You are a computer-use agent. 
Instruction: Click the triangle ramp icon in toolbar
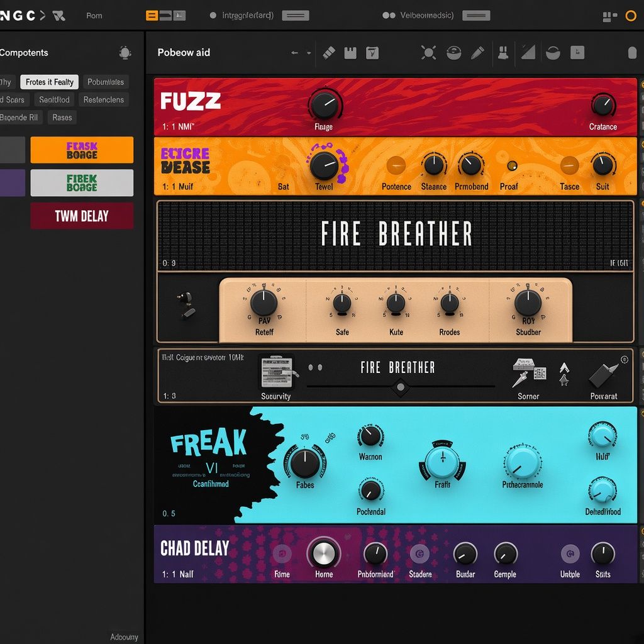click(528, 52)
